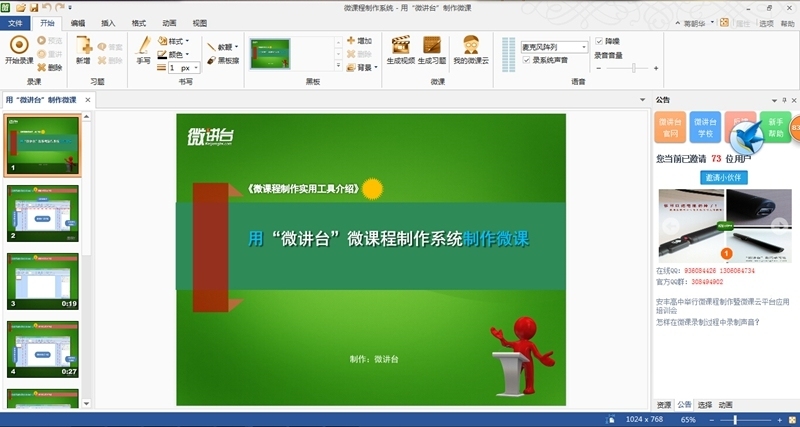This screenshot has width=800, height=427.
Task: Click the 录音音量 volume slider handle
Action: (x=634, y=68)
